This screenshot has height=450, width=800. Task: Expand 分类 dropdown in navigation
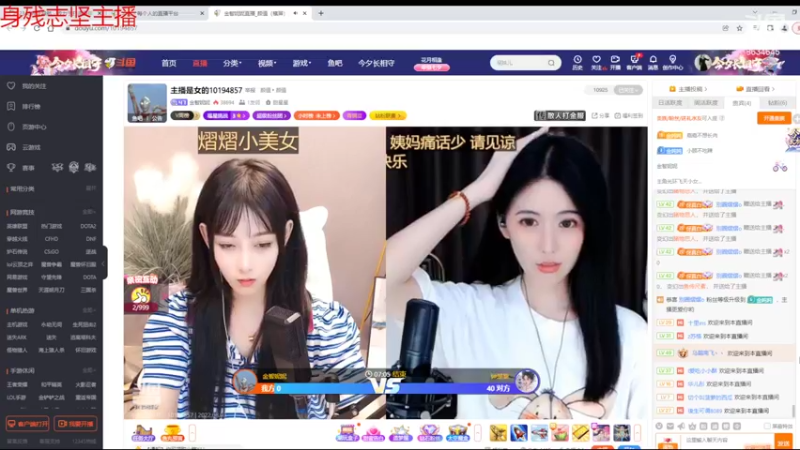[x=232, y=63]
